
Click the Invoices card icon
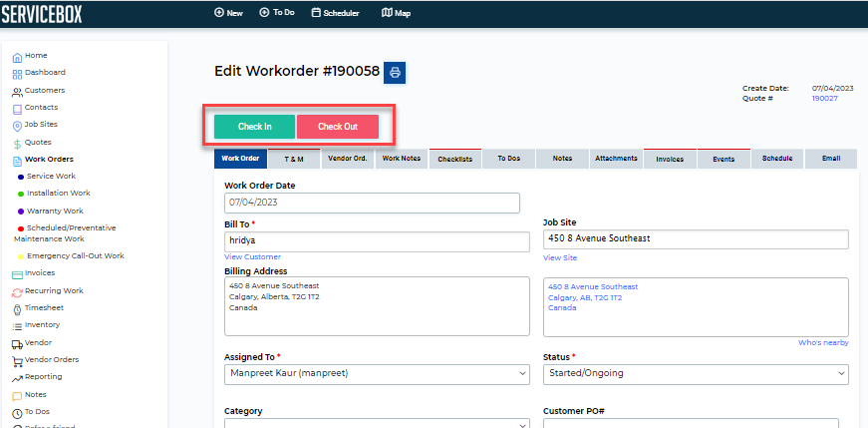coord(17,274)
